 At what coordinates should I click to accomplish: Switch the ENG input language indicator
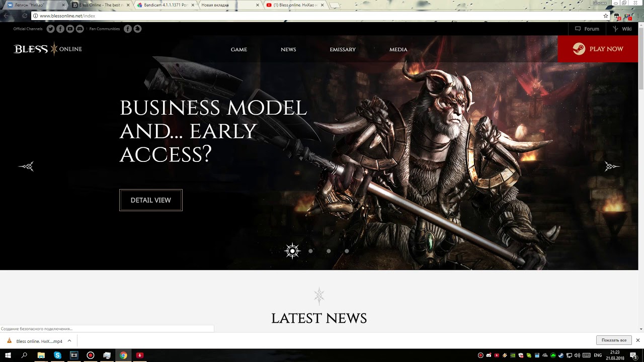click(x=598, y=355)
